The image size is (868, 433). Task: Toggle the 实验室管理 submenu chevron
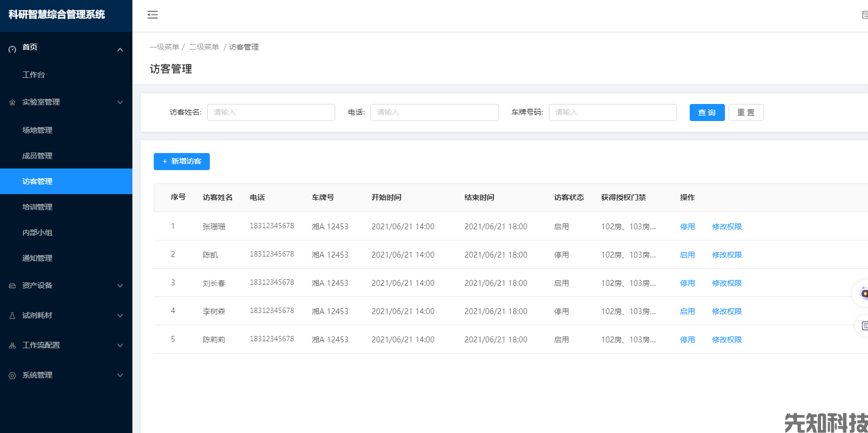(x=120, y=102)
